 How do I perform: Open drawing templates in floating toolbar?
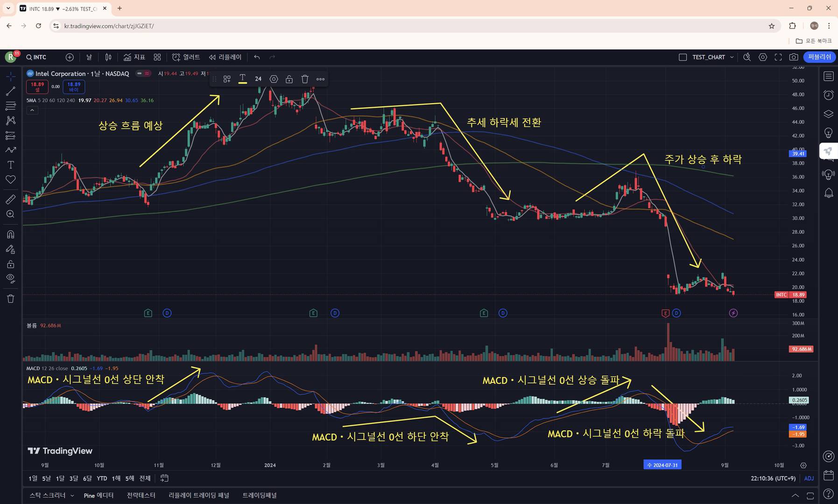pyautogui.click(x=227, y=79)
